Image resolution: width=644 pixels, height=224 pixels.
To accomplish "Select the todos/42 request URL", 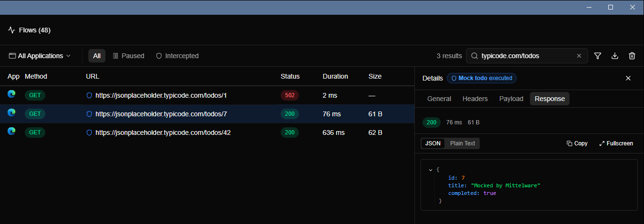I will [x=163, y=132].
